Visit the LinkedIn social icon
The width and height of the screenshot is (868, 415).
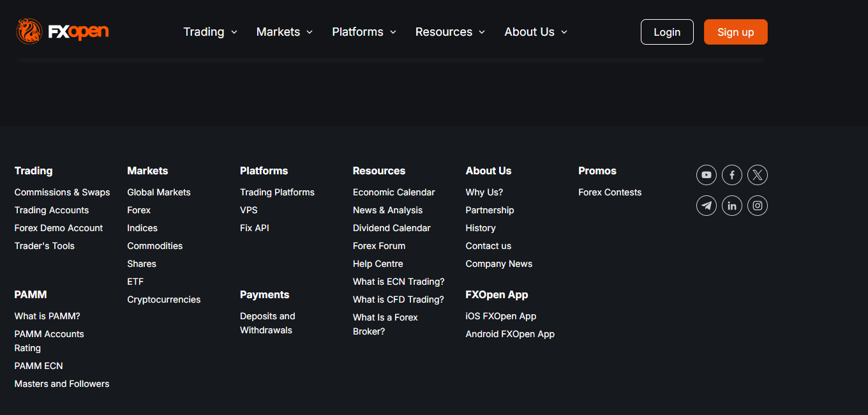[731, 206]
